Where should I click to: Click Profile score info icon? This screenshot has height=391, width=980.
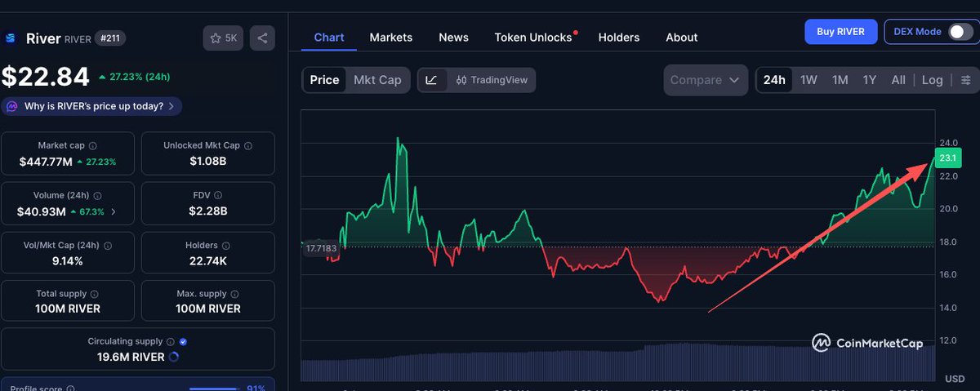(x=70, y=389)
